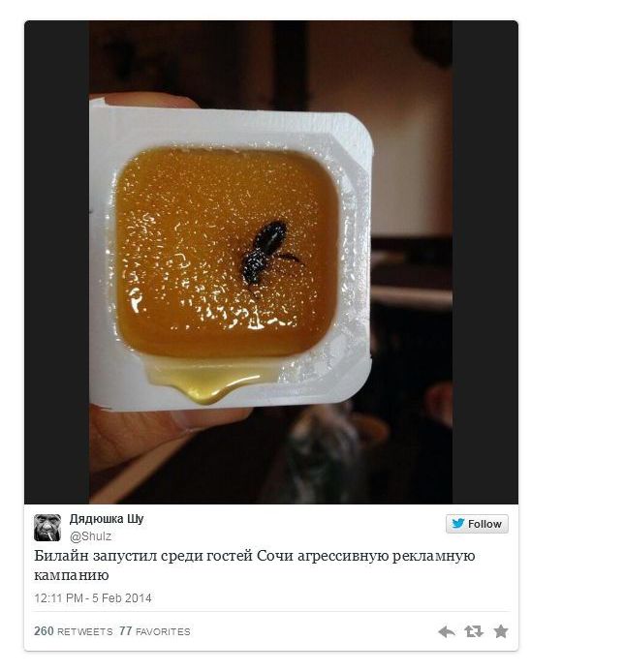
Task: View the 260 retweets list
Action: click(x=73, y=631)
